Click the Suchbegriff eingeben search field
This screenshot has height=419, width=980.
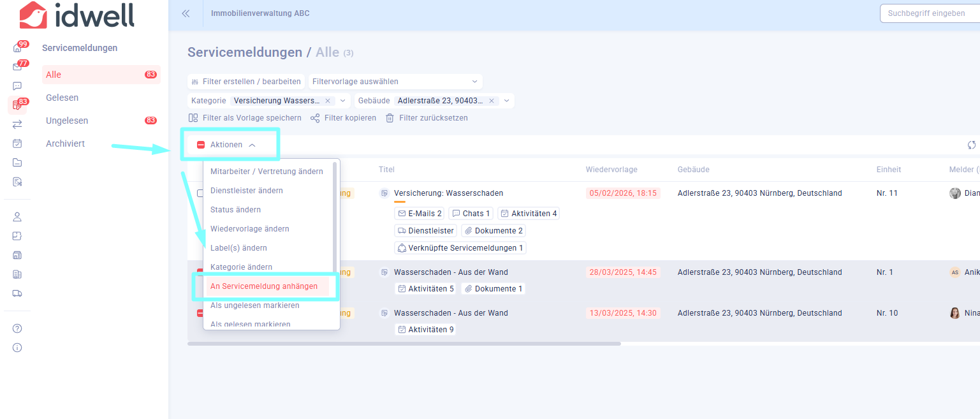tap(929, 13)
